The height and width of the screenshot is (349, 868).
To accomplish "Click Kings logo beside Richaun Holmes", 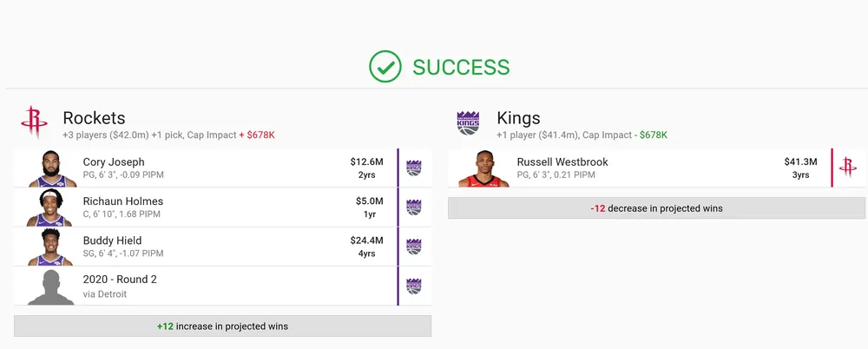I will [x=414, y=207].
